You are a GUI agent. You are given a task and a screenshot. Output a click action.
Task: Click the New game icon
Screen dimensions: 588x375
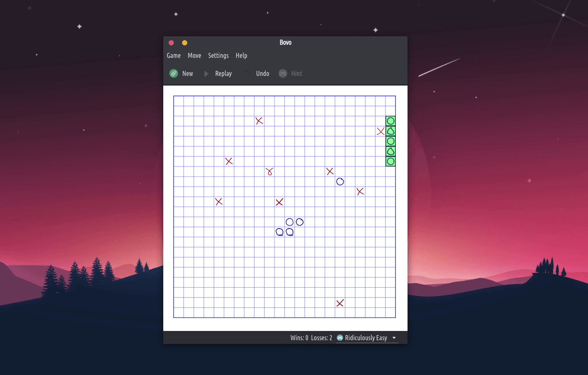(x=174, y=73)
